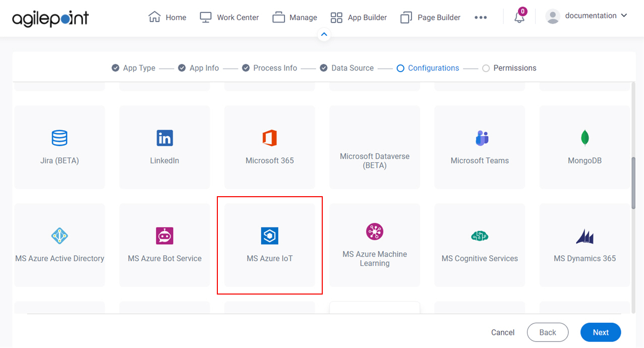The width and height of the screenshot is (644, 348).
Task: Open the notifications bell
Action: coord(519,18)
